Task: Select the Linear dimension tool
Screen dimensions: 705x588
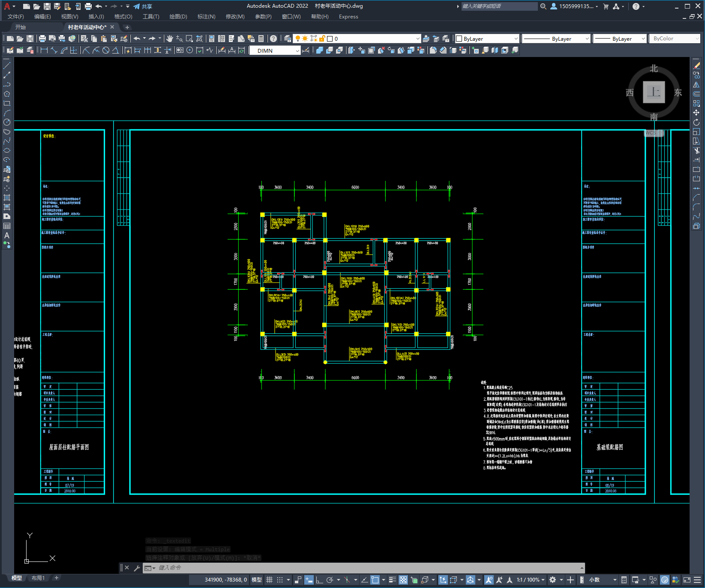Action: (x=44, y=50)
